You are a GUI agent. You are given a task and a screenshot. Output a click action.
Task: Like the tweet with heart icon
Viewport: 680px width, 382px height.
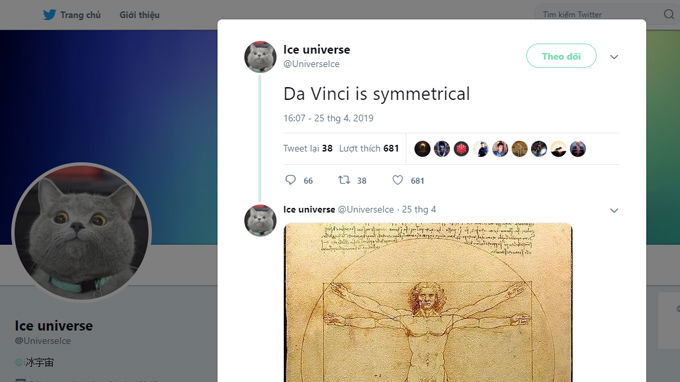coord(397,180)
